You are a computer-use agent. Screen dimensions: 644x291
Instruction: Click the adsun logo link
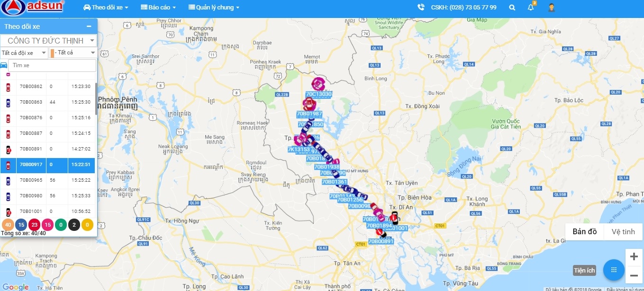(x=33, y=7)
